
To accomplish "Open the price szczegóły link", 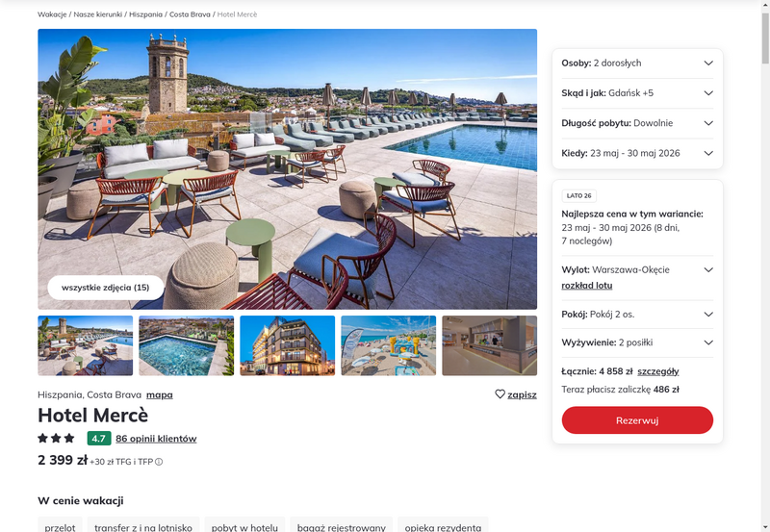I will point(658,371).
